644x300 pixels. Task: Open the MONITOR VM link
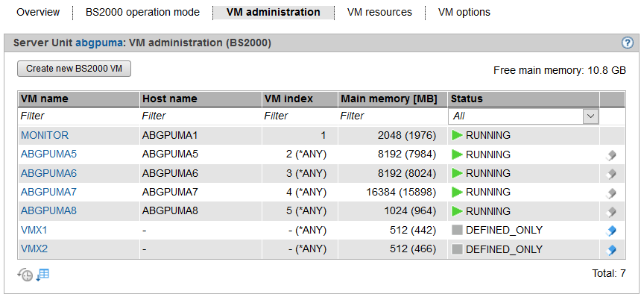45,136
